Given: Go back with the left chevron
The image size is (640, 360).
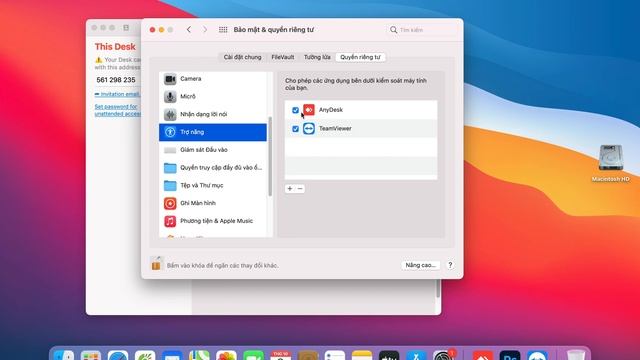Looking at the screenshot, I should click(x=189, y=29).
